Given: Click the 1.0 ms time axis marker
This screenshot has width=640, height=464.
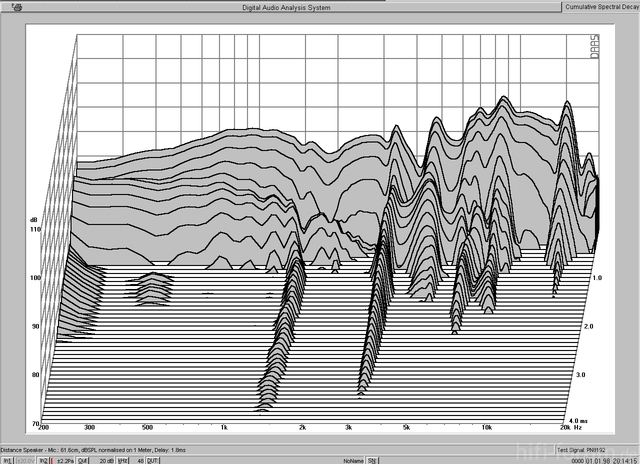Looking at the screenshot, I should 598,276.
